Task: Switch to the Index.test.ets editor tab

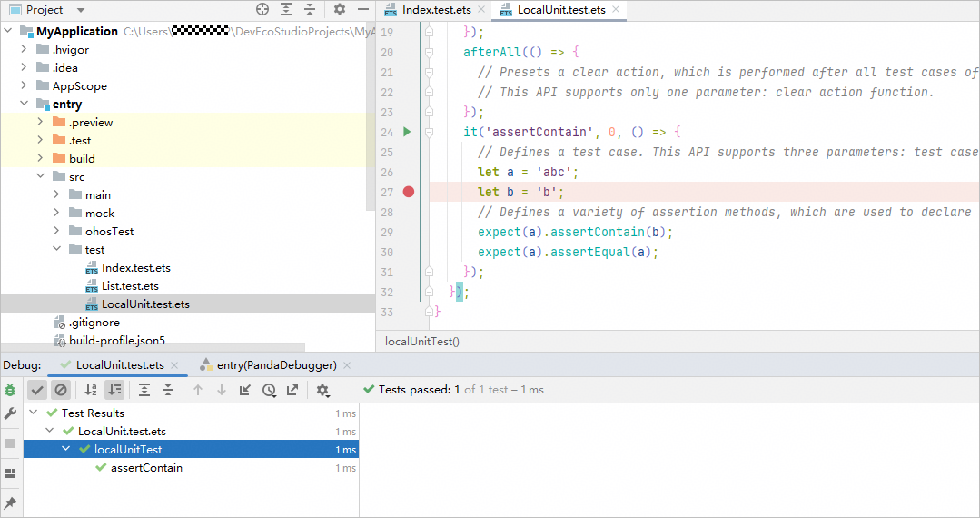Action: pyautogui.click(x=436, y=10)
